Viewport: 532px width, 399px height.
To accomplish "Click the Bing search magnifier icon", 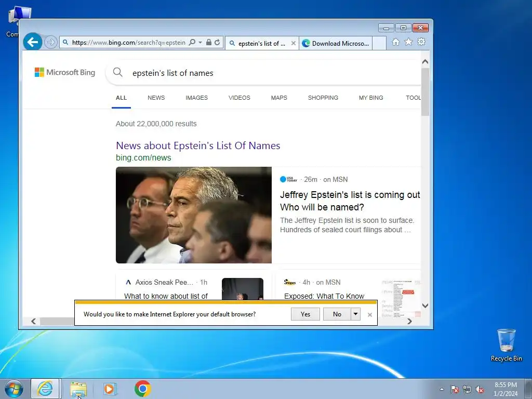I will [x=118, y=72].
